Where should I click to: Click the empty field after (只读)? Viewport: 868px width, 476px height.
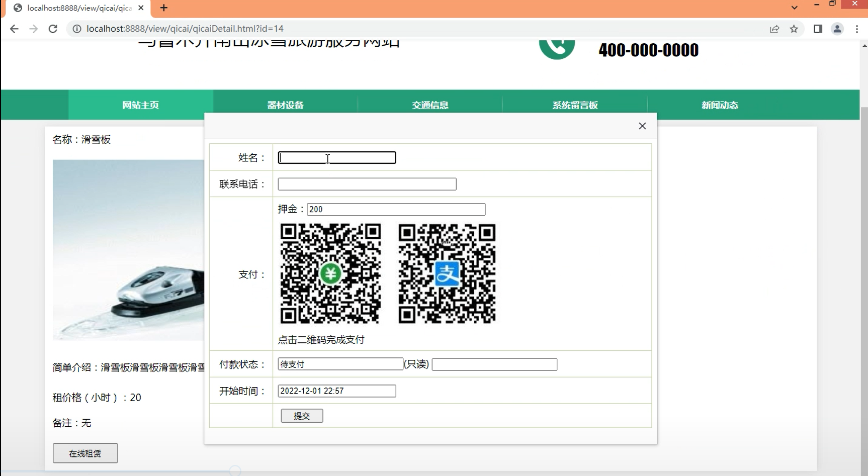pos(494,364)
